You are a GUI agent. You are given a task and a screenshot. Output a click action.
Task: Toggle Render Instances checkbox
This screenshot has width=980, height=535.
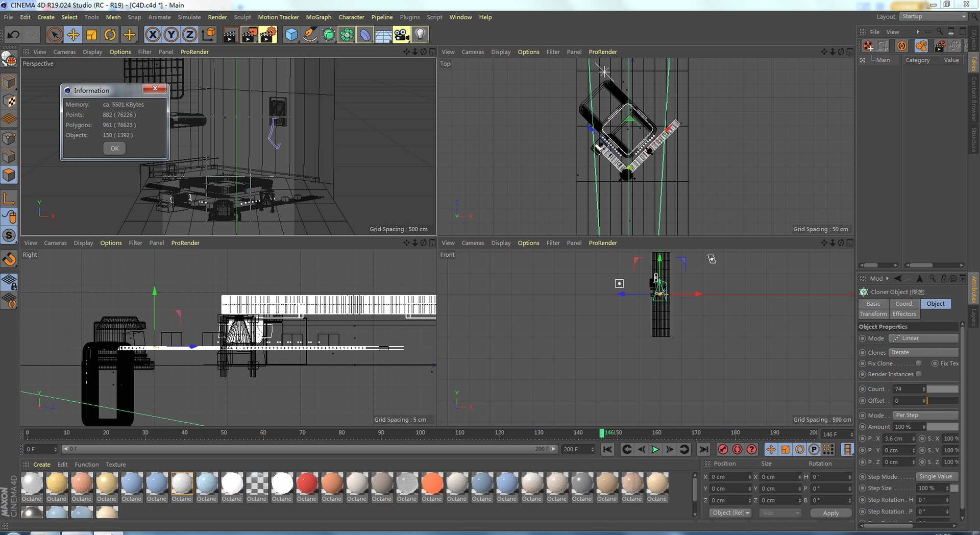919,374
